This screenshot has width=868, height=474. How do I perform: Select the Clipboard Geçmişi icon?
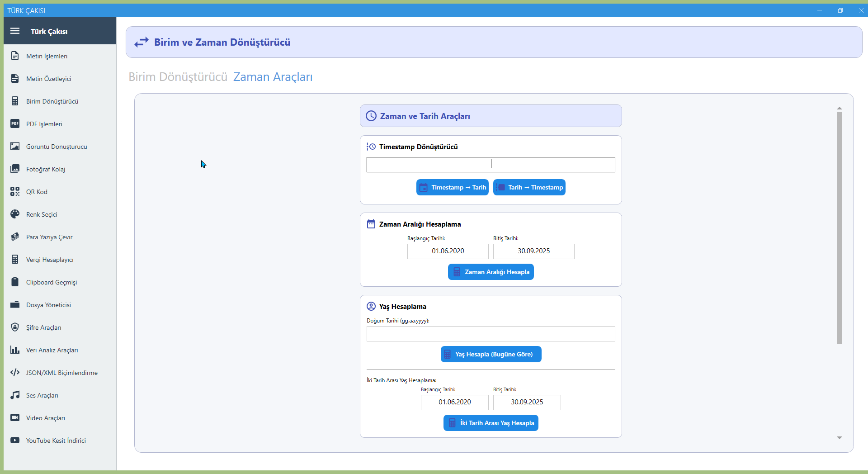click(15, 282)
